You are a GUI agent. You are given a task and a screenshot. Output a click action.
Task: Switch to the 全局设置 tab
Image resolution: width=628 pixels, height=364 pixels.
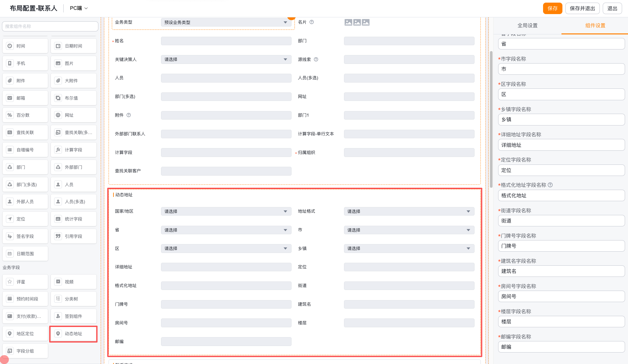[x=527, y=26]
